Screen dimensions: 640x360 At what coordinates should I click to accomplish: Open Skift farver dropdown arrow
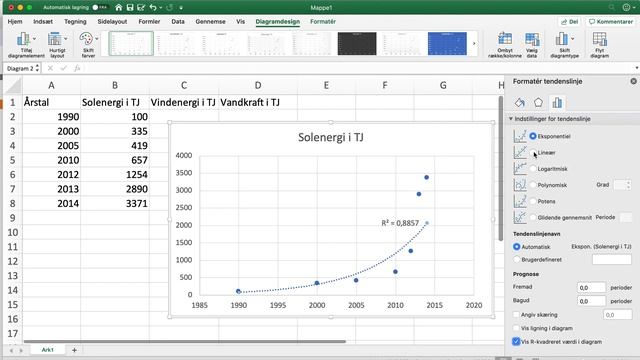97,39
